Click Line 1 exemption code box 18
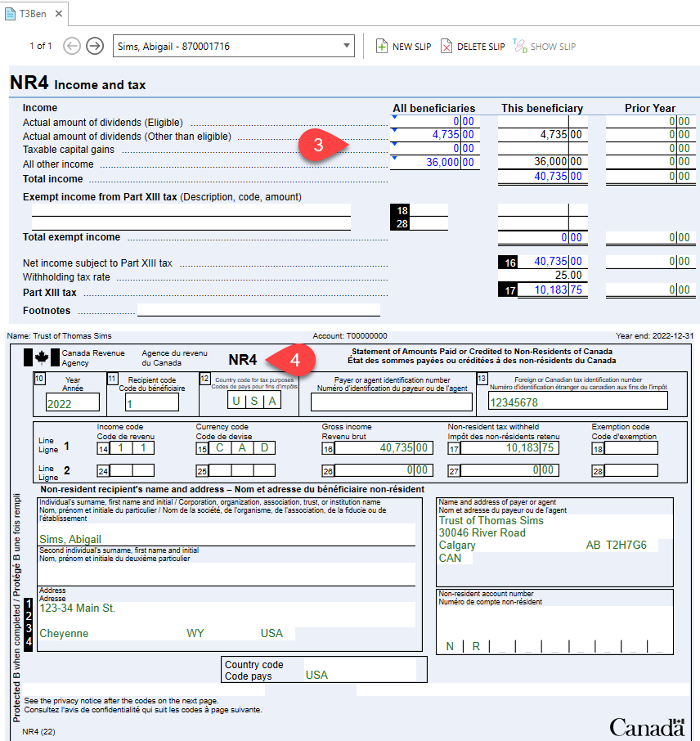Screen dimensions: 700x741 tap(631, 448)
